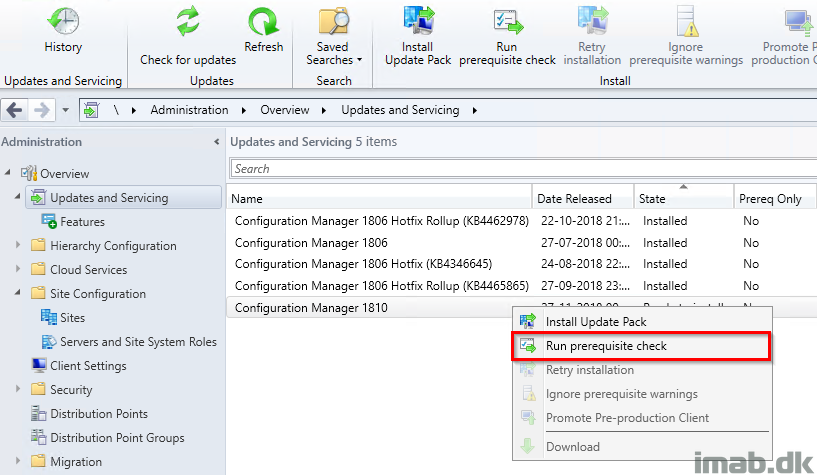Select Configuration Manager 1806 Hotfix Rollup (KB4465865)

(x=521, y=286)
